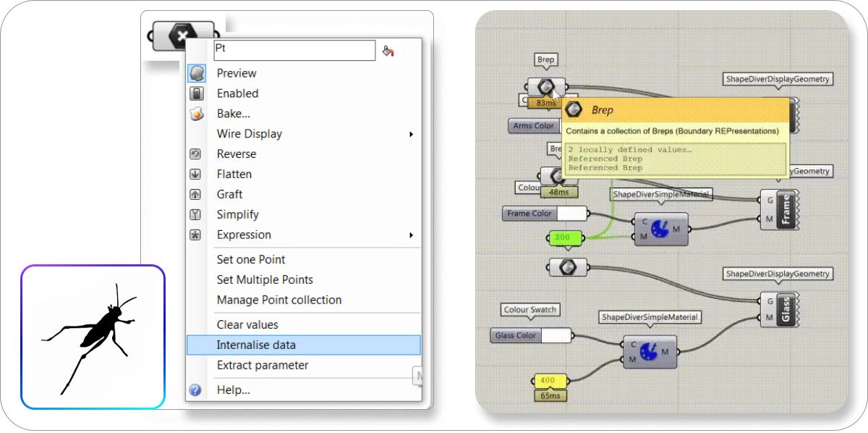Viewport: 868px width, 433px height.
Task: Select Internalise data menu entry
Action: pos(256,345)
